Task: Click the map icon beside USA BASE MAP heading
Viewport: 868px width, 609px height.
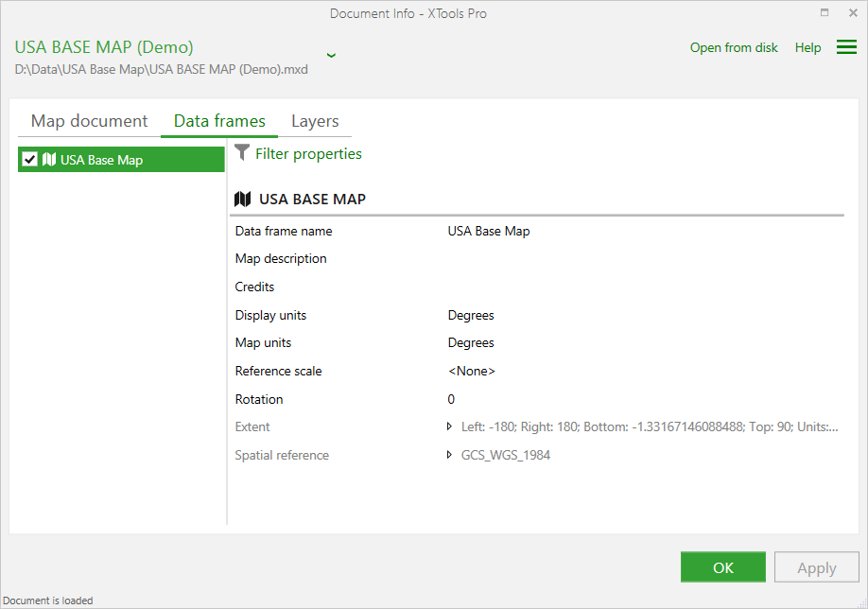Action: 242,199
